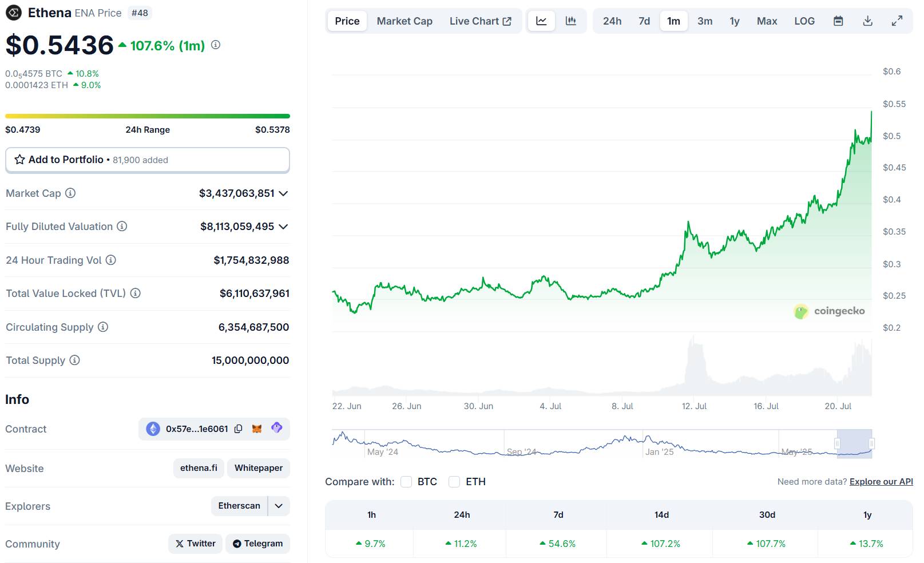Open Explorers dropdown arrow
The height and width of the screenshot is (563, 924).
tap(279, 506)
